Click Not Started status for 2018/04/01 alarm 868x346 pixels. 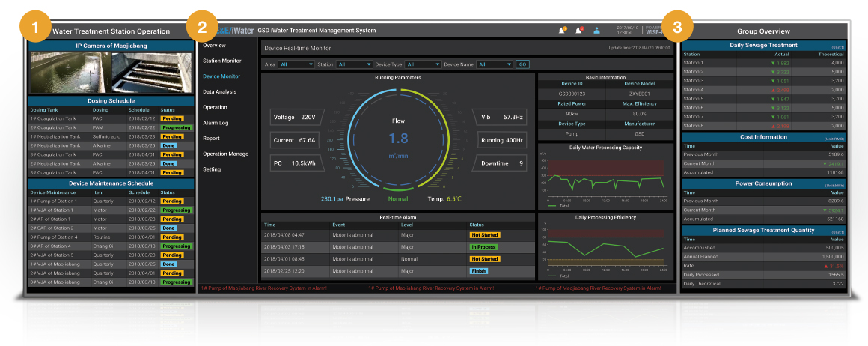coord(484,259)
